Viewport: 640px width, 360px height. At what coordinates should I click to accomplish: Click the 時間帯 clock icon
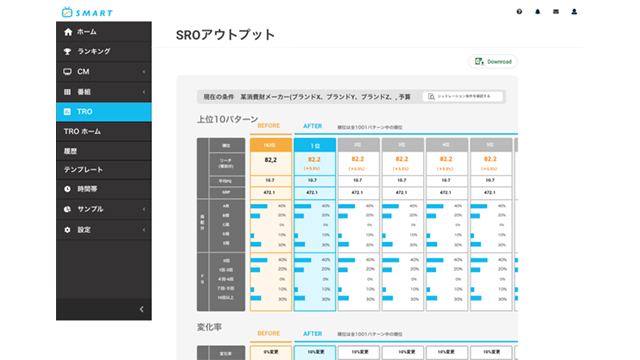tap(67, 189)
